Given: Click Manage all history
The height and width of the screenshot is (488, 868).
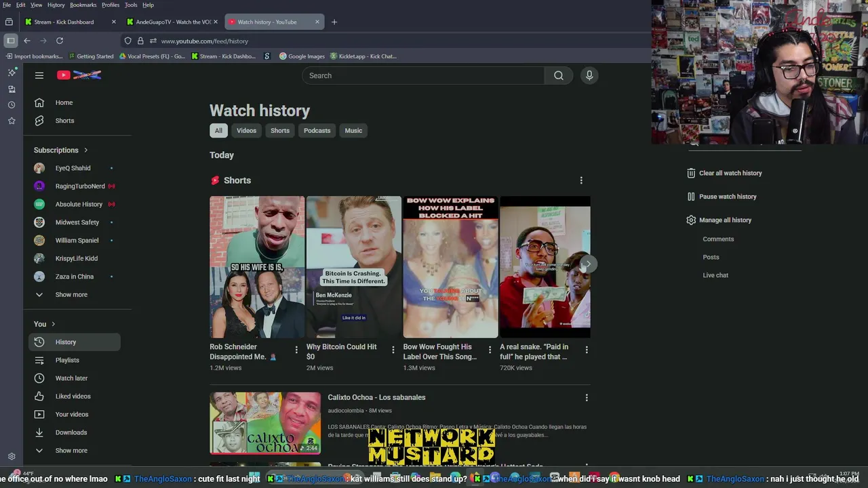Looking at the screenshot, I should (719, 220).
